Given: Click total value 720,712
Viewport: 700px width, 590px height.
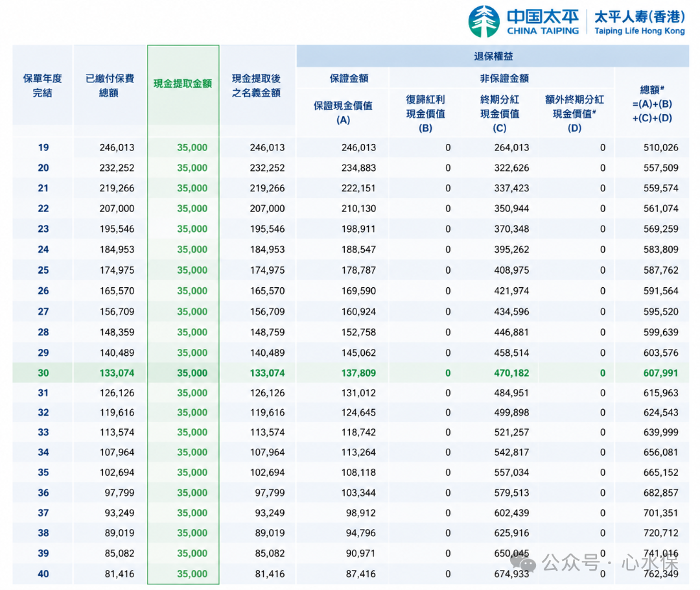Looking at the screenshot, I should click(x=660, y=533).
